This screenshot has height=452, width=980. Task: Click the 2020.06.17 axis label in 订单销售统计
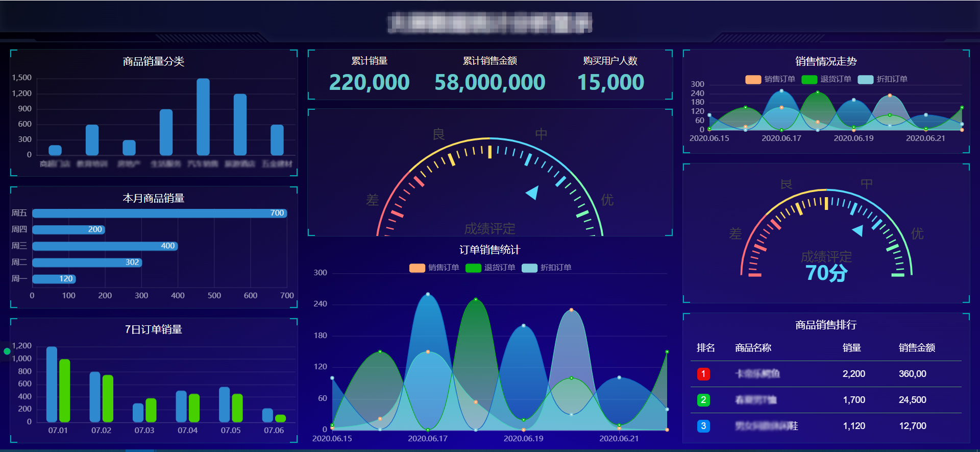[428, 439]
